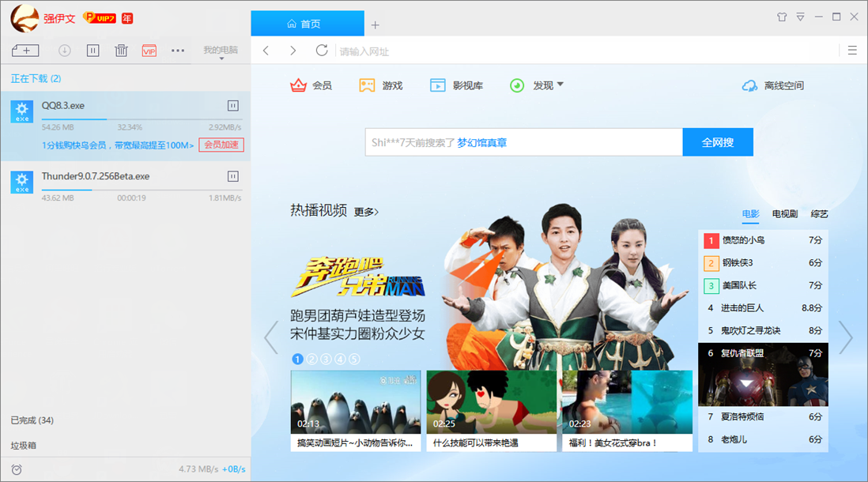The height and width of the screenshot is (482, 868).
Task: Open a new browser tab with plus
Action: tap(376, 24)
